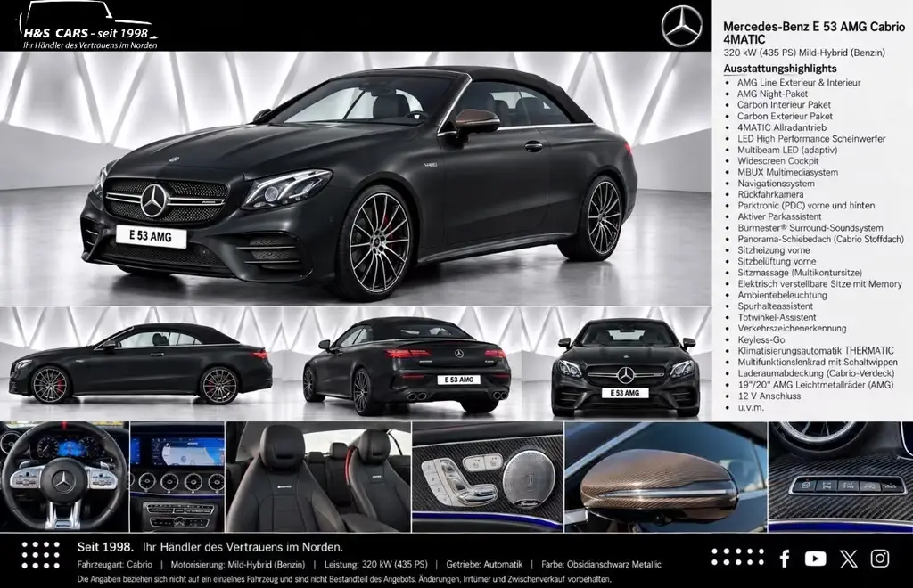Click 'Spurhalteassistent' item
Image resolution: width=913 pixels, height=588 pixels.
click(x=775, y=306)
